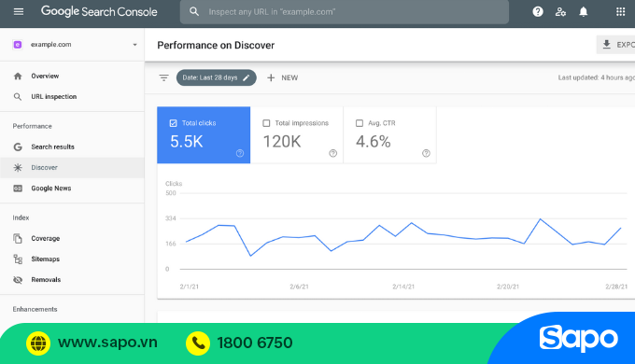Click the Performance section heading

pyautogui.click(x=32, y=126)
